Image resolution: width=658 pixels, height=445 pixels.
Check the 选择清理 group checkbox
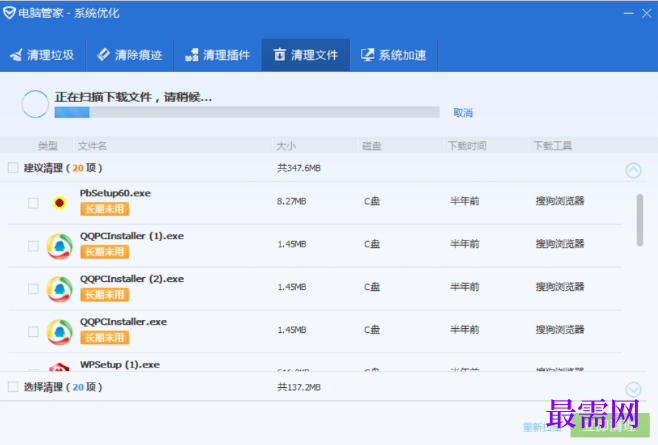pyautogui.click(x=13, y=387)
